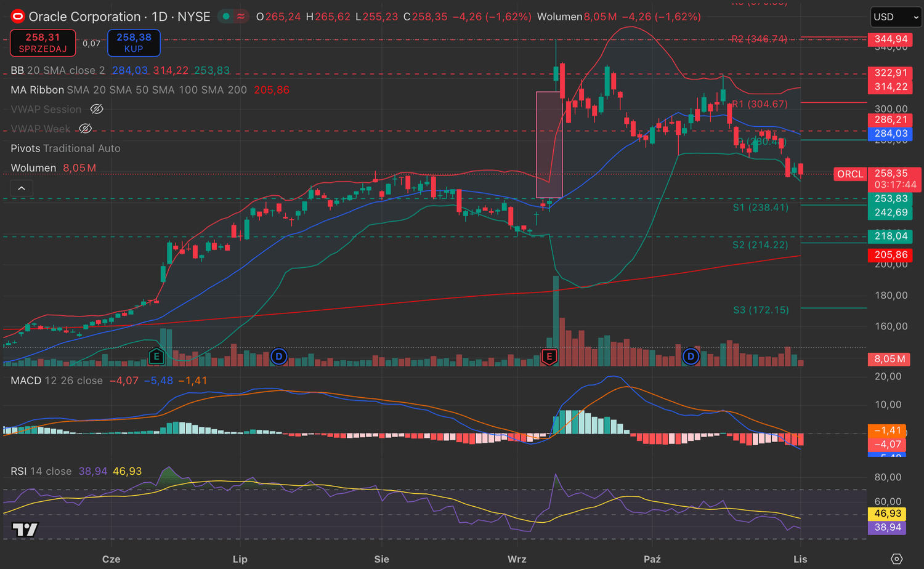924x569 pixels.
Task: Click the Lis month label on the time axis
Action: [x=800, y=559]
